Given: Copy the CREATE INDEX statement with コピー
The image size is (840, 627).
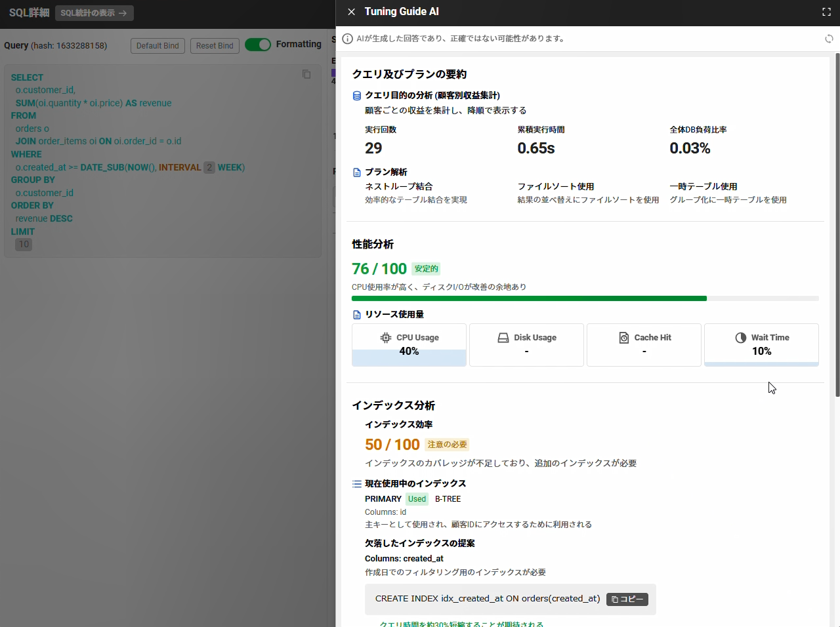Looking at the screenshot, I should [627, 599].
